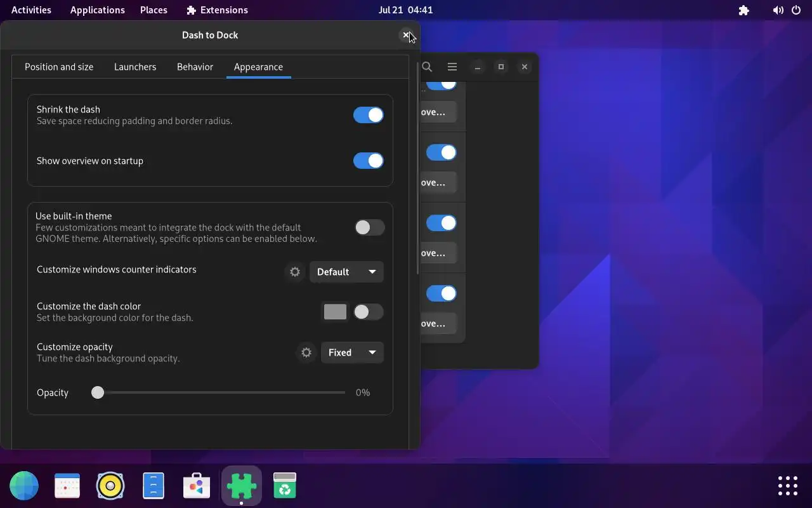Open the hamburger menu in Extensions window

tap(452, 67)
